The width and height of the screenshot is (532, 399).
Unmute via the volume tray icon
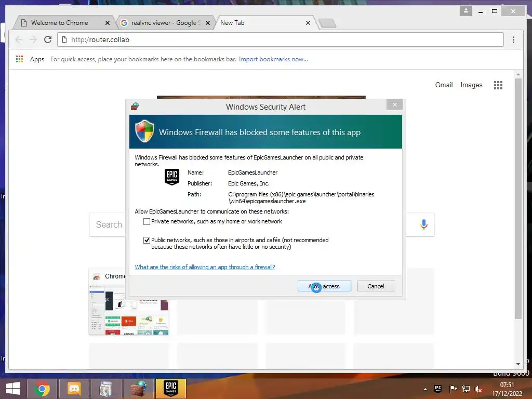coord(478,389)
